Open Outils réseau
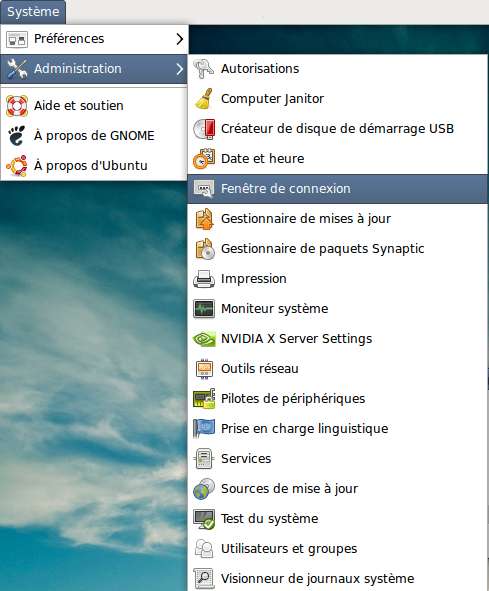The width and height of the screenshot is (489, 591). (x=337, y=369)
